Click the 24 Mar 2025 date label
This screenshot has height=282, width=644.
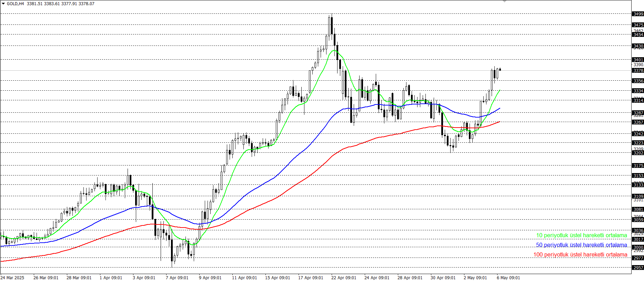point(12,278)
